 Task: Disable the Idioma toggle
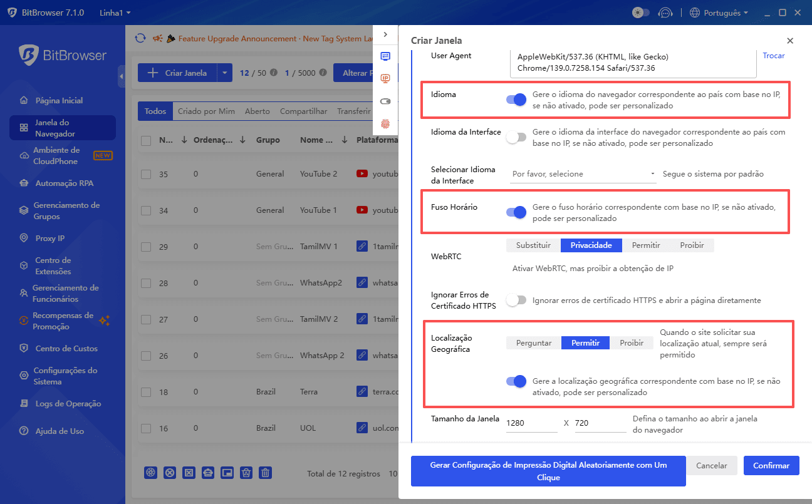[516, 100]
